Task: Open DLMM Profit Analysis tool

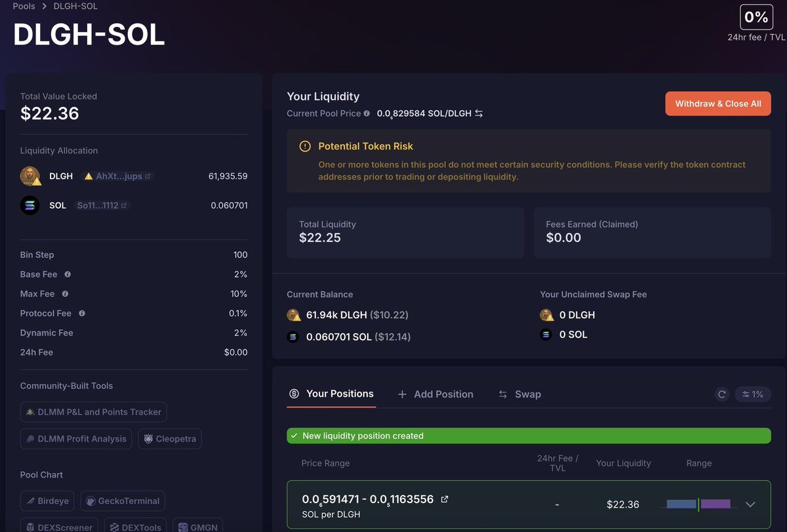Action: point(76,439)
